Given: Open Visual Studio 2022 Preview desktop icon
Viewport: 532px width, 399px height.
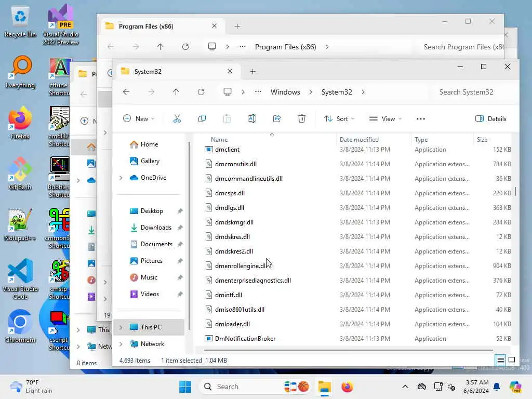Looking at the screenshot, I should 61,25.
